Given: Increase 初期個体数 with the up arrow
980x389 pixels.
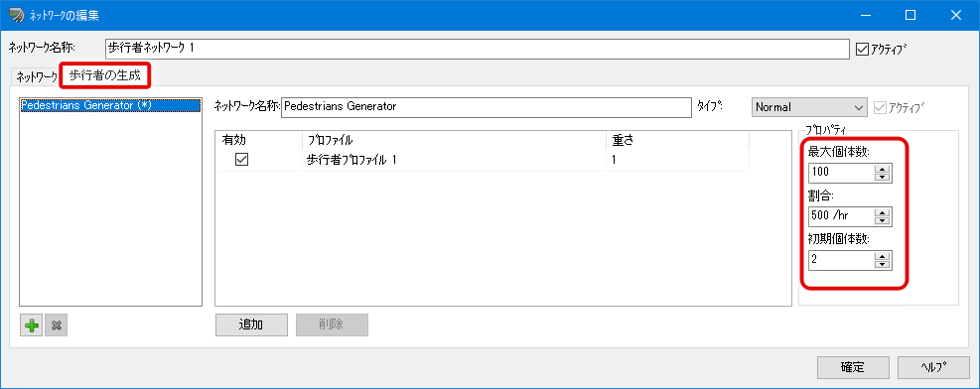Looking at the screenshot, I should click(x=883, y=256).
